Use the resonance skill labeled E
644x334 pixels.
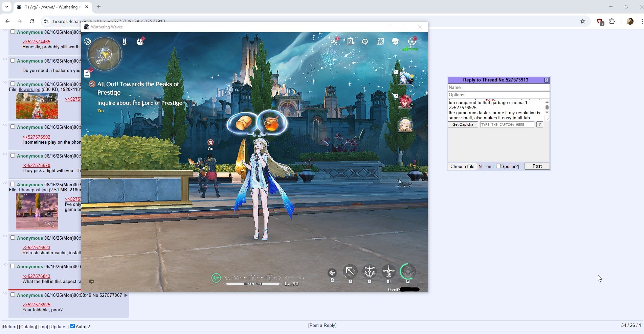(x=369, y=271)
